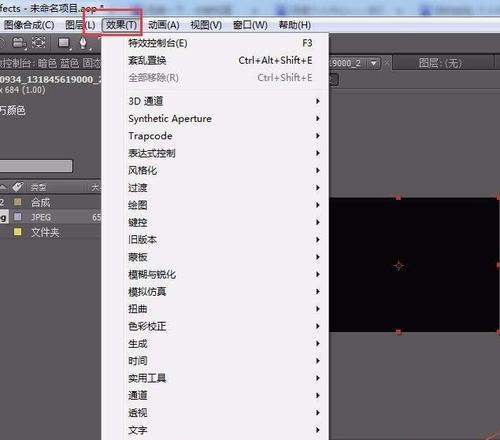Viewport: 500px width, 440px height.
Task: Click the lavender label of JPEG item
Action: point(18,217)
